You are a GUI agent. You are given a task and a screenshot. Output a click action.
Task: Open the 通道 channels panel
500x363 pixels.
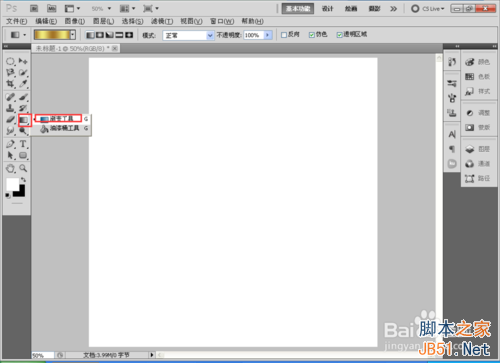click(478, 164)
